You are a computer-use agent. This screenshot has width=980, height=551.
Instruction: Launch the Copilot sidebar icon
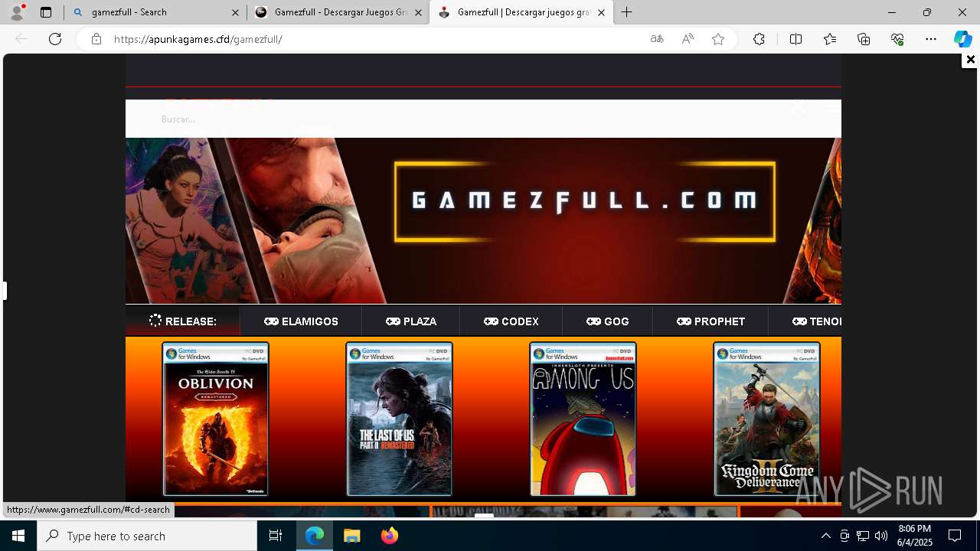(963, 39)
